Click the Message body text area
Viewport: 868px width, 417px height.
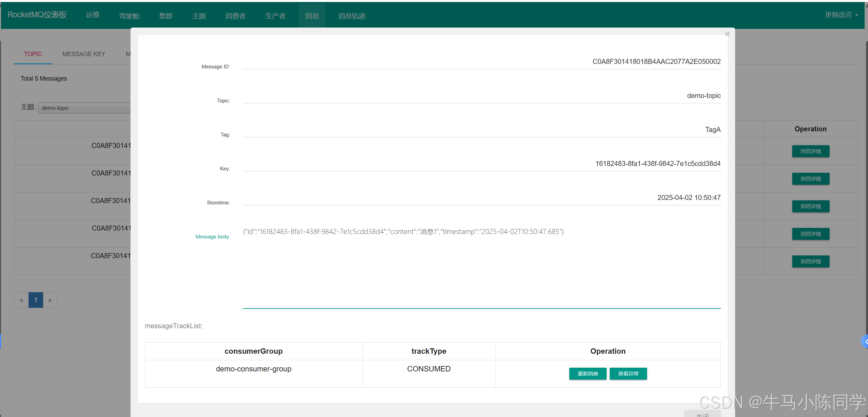482,265
